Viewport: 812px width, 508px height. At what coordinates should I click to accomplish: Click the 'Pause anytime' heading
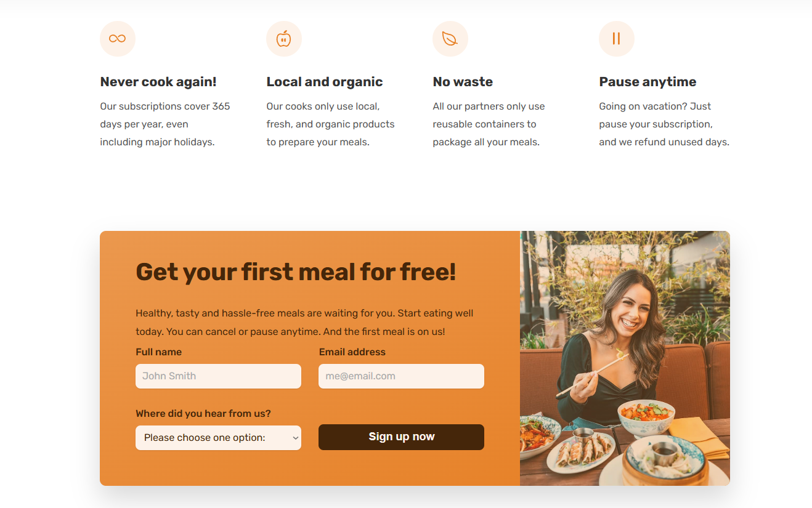pos(648,82)
